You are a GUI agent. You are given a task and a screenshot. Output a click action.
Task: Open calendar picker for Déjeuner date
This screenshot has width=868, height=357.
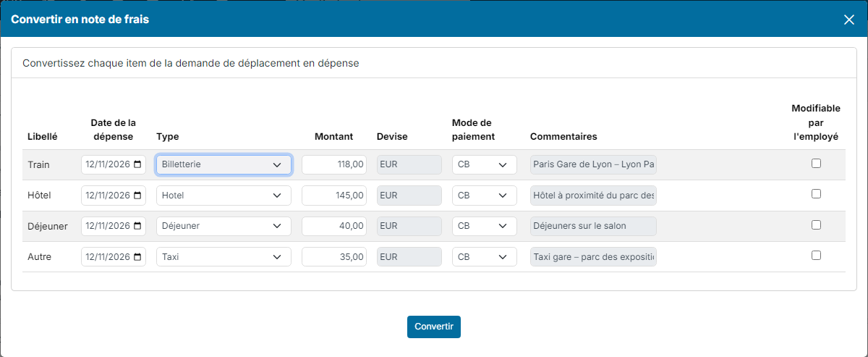tap(138, 226)
